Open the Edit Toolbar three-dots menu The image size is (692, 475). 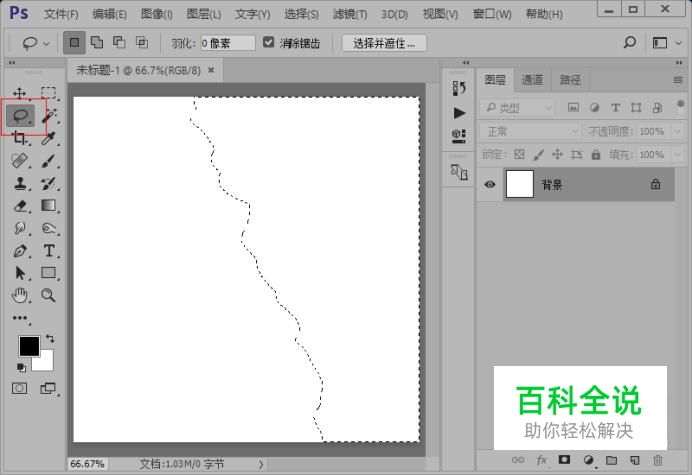click(x=20, y=318)
